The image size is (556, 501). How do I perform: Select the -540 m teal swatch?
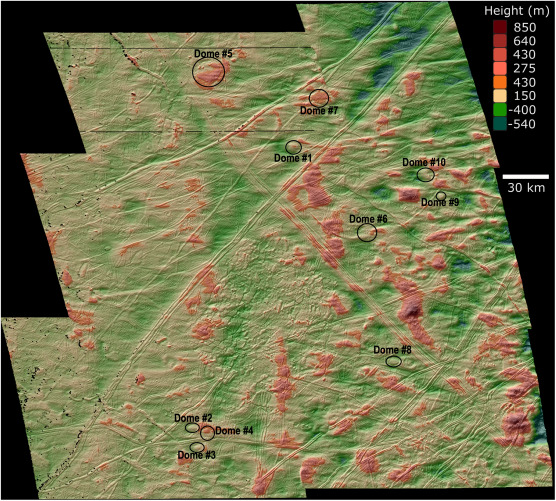[500, 124]
